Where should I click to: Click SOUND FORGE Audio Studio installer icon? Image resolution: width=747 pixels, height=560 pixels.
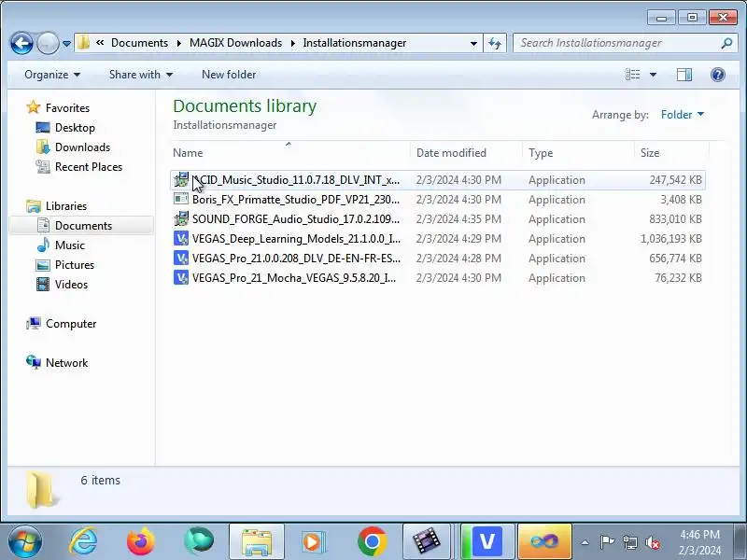point(181,218)
